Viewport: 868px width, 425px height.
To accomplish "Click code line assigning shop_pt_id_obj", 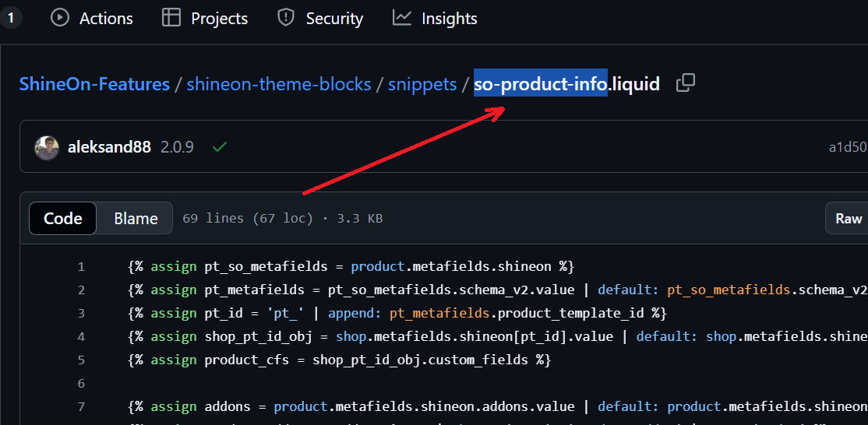I will tap(498, 336).
